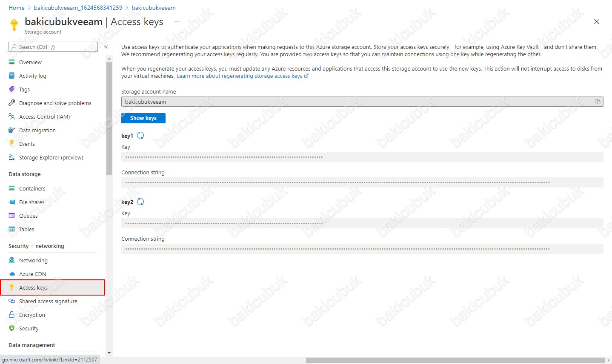Screen dimensions: 612x364
Task: Click the Access Control (IAM) icon
Action: [11, 117]
